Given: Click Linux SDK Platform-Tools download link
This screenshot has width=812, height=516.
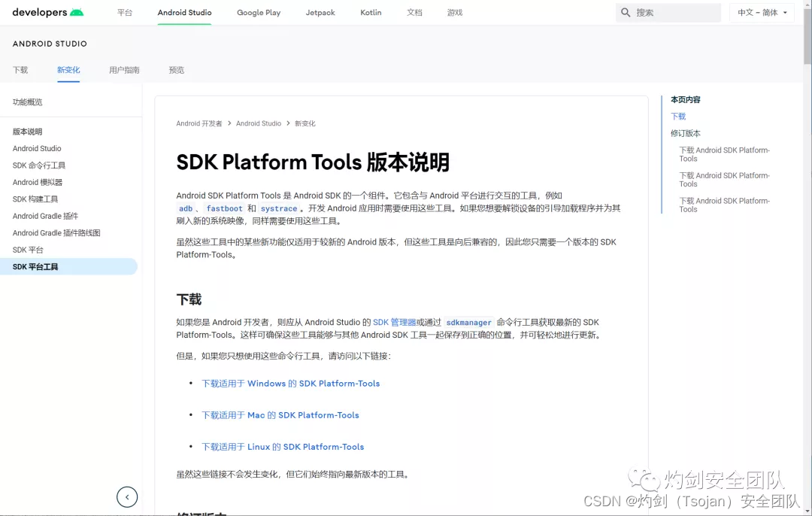Looking at the screenshot, I should click(x=283, y=447).
